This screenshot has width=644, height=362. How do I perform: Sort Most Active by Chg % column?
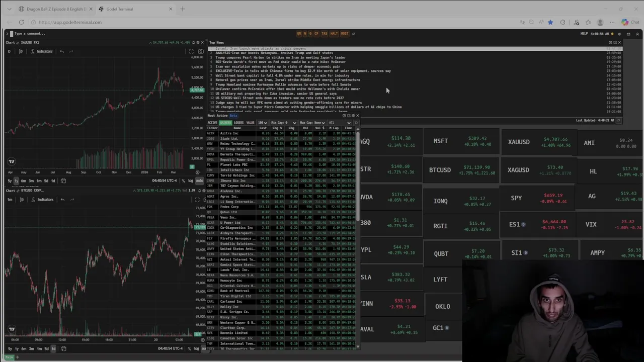277,128
